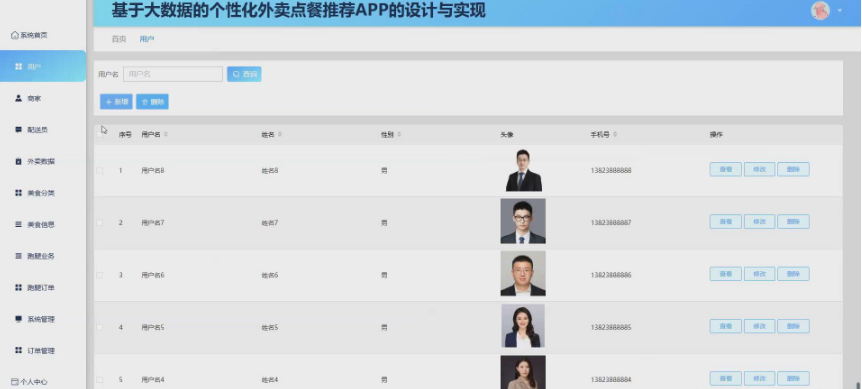Select the header checkbox to select all rows

(x=100, y=135)
